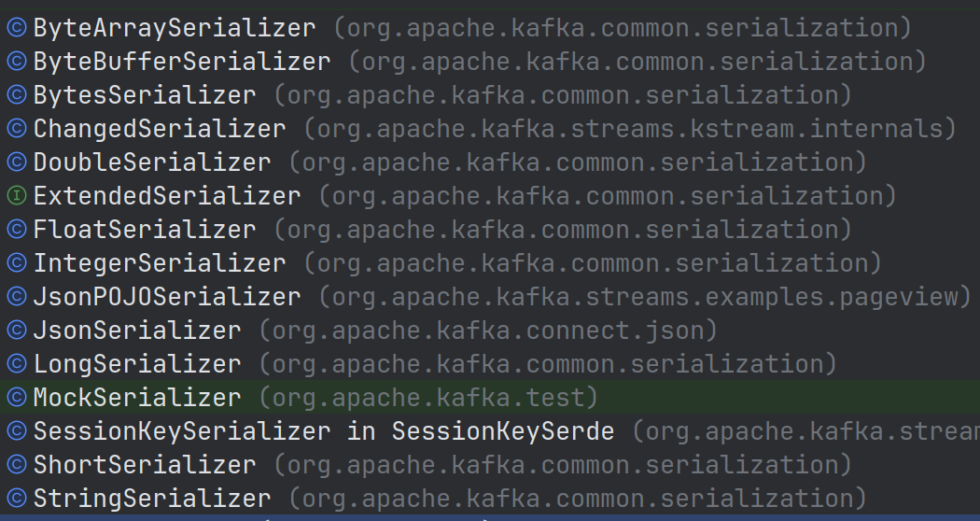The height and width of the screenshot is (521, 980).
Task: Open JsonSerializer from org.apache.kafka.connect.json
Action: click(490, 331)
